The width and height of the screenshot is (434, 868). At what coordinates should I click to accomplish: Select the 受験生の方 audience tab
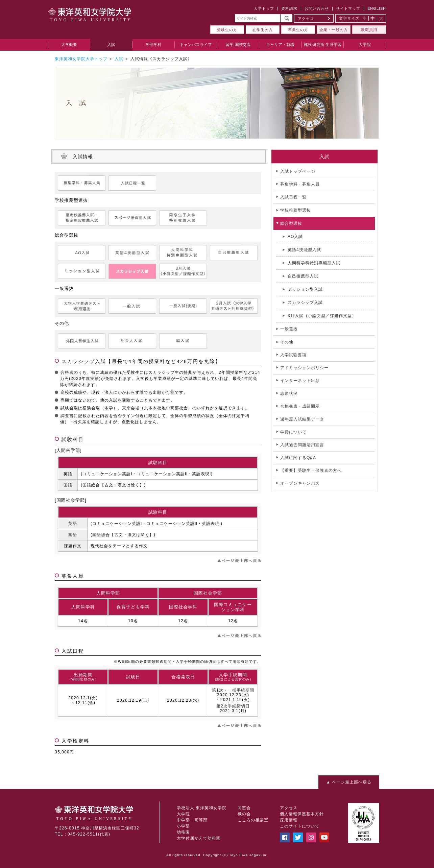coord(227,30)
